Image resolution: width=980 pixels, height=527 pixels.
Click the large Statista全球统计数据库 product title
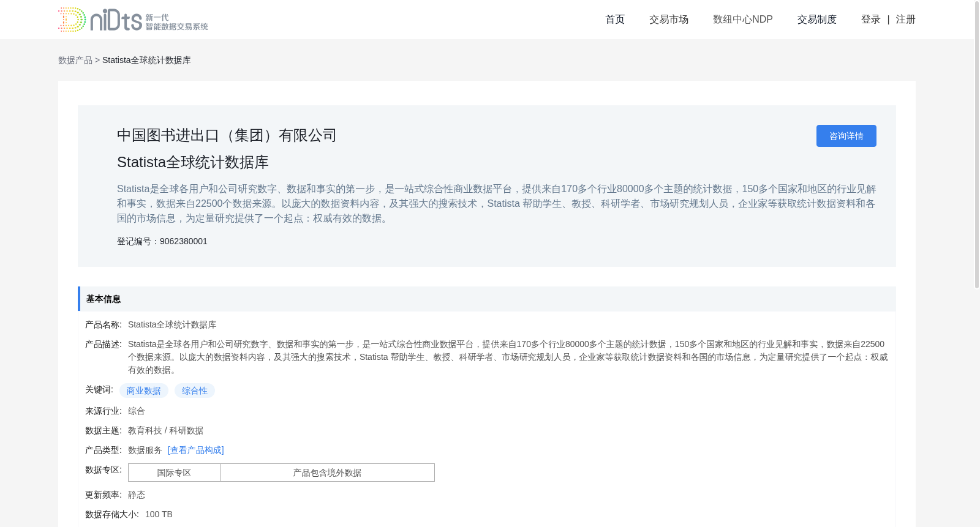193,162
